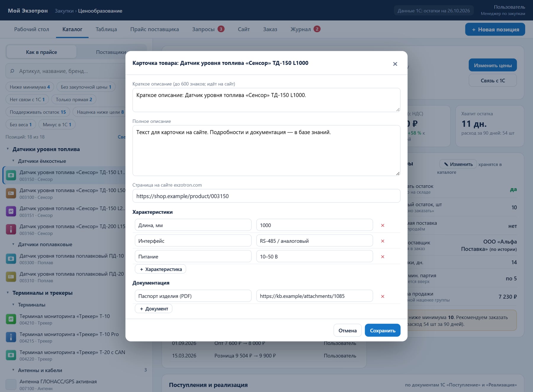Remove the 'Питание' characteristic row
The width and height of the screenshot is (533, 392).
382,257
